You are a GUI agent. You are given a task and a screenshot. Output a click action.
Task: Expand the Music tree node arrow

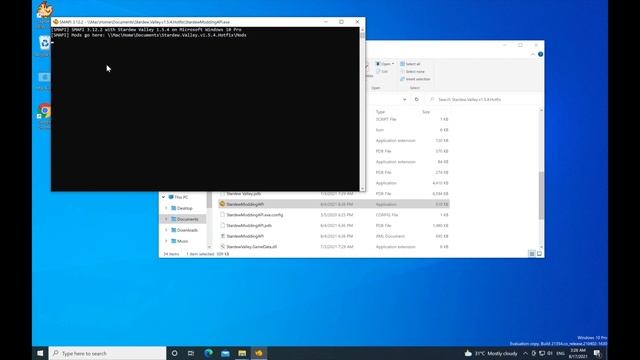pos(166,241)
